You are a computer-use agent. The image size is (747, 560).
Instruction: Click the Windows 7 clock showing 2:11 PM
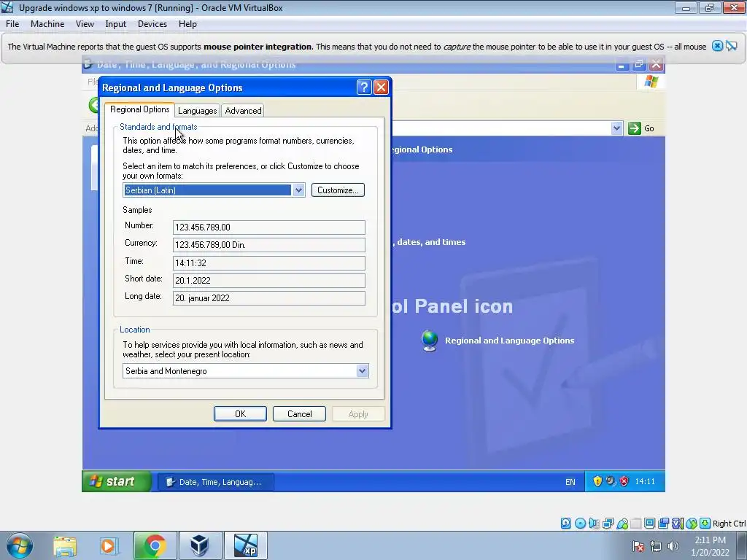pos(710,540)
